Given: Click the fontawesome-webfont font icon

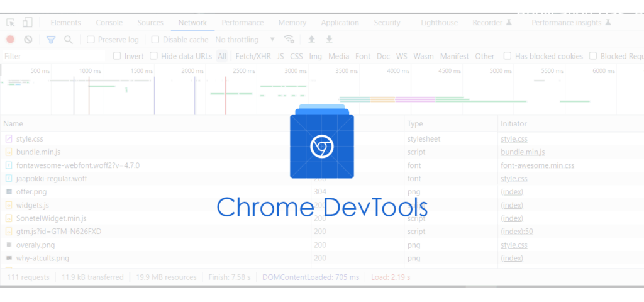Looking at the screenshot, I should [9, 165].
